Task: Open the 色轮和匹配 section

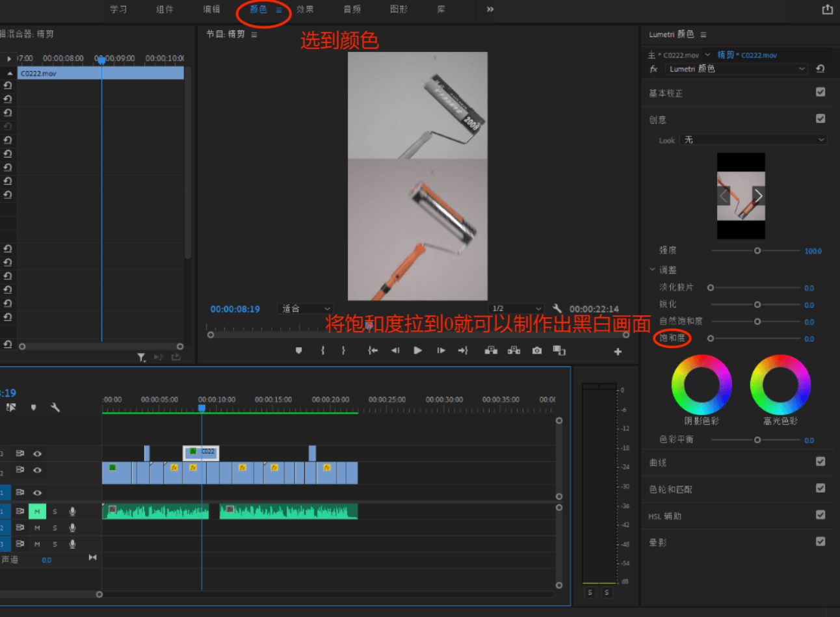Action: [x=670, y=489]
